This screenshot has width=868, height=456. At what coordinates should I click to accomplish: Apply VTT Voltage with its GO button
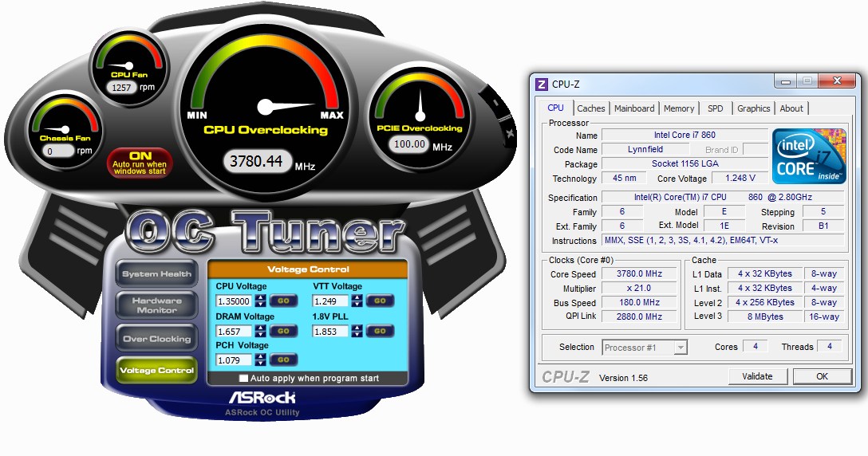click(380, 301)
